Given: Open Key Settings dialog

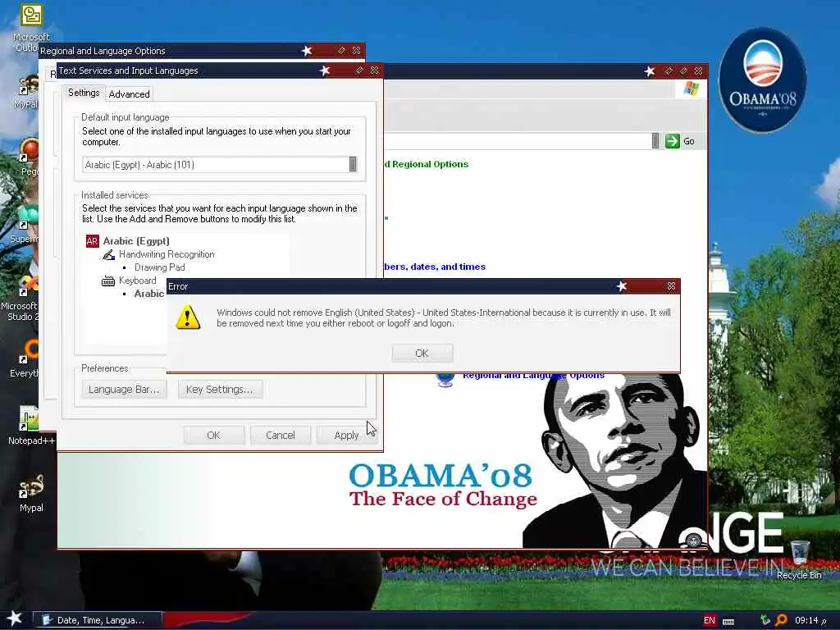Looking at the screenshot, I should [x=220, y=390].
